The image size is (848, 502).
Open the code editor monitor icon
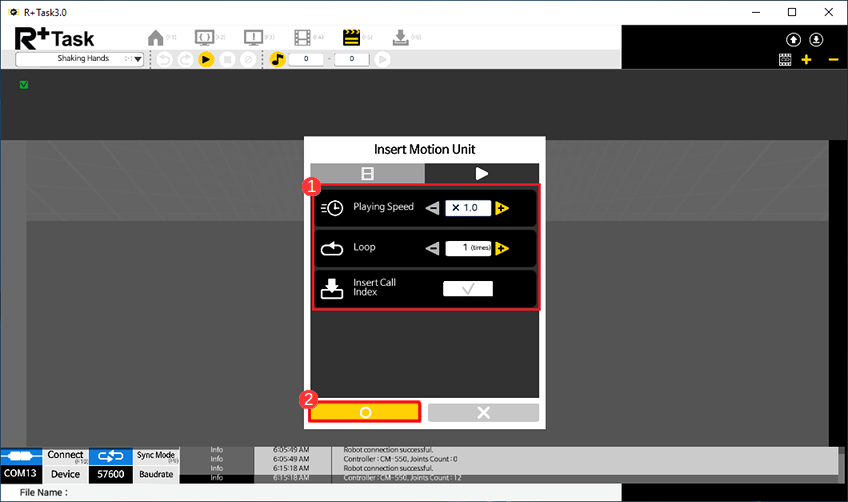point(205,38)
